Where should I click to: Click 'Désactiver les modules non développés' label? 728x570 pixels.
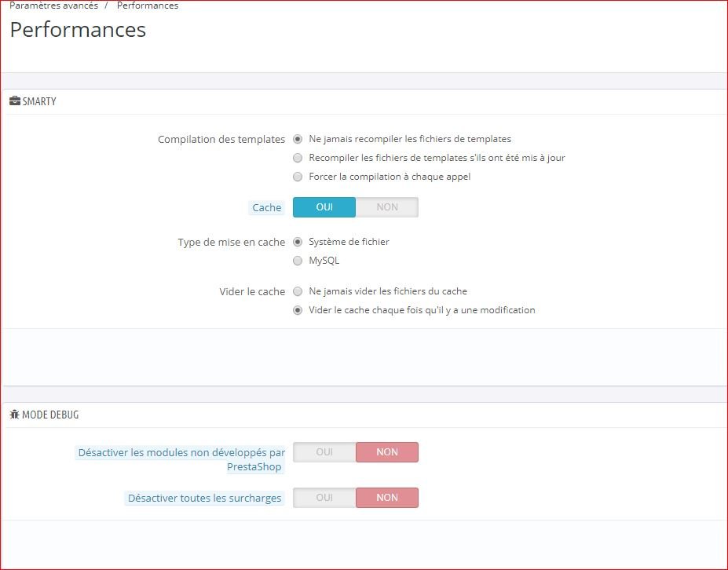[x=181, y=459]
